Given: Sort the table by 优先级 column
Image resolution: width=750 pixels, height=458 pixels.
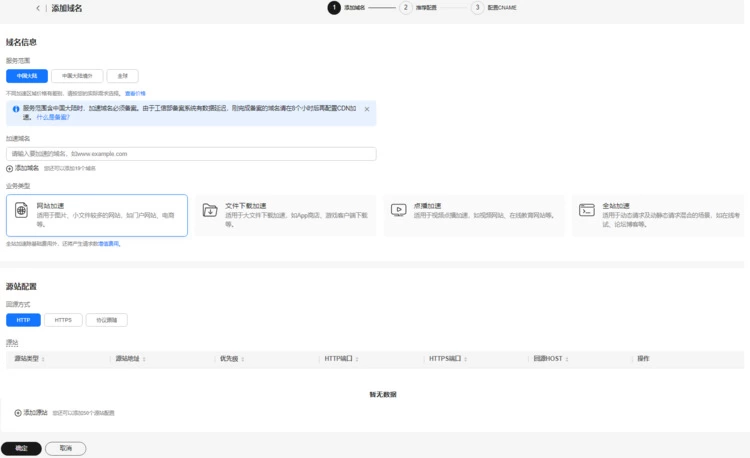Looking at the screenshot, I should coord(241,358).
